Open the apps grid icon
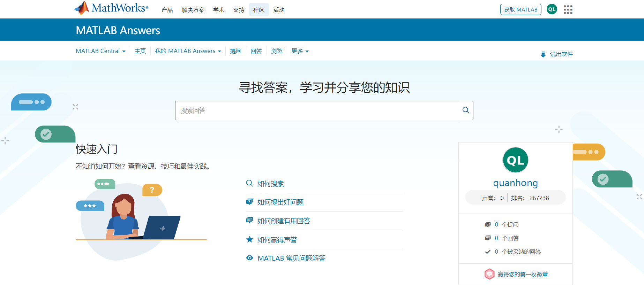The image size is (644, 285). pos(568,10)
